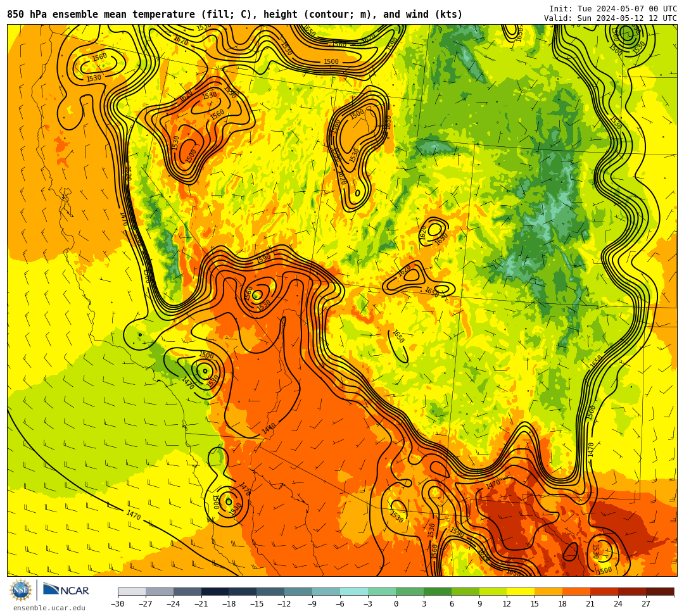Image resolution: width=684 pixels, height=616 pixels.
Task: Pick the -6 to -3 light cyan swatch
Action: (x=354, y=592)
